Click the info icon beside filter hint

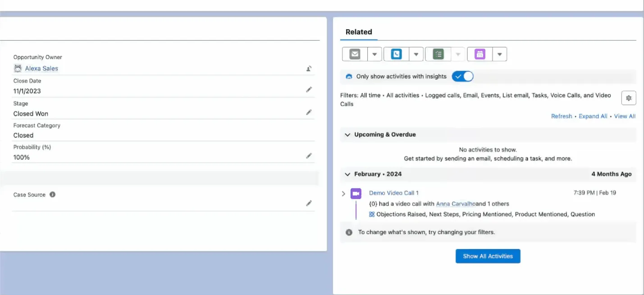click(x=349, y=232)
